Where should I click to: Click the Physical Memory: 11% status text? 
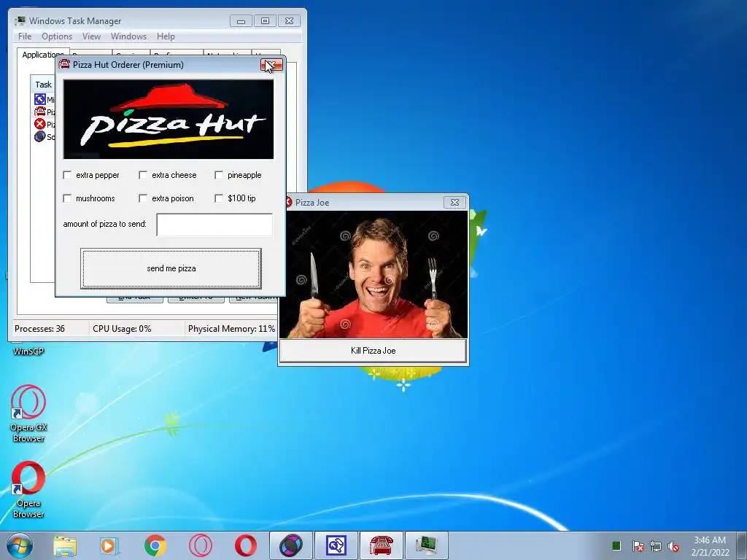(231, 329)
